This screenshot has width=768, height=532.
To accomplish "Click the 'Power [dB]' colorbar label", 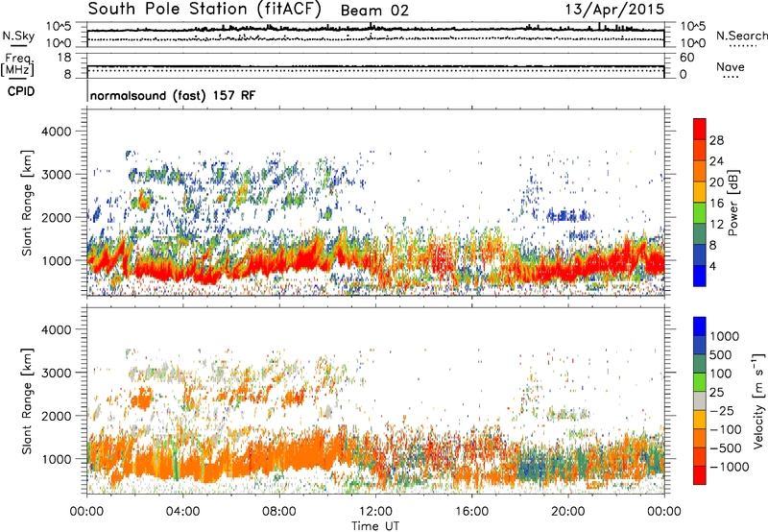I will pyautogui.click(x=733, y=203).
